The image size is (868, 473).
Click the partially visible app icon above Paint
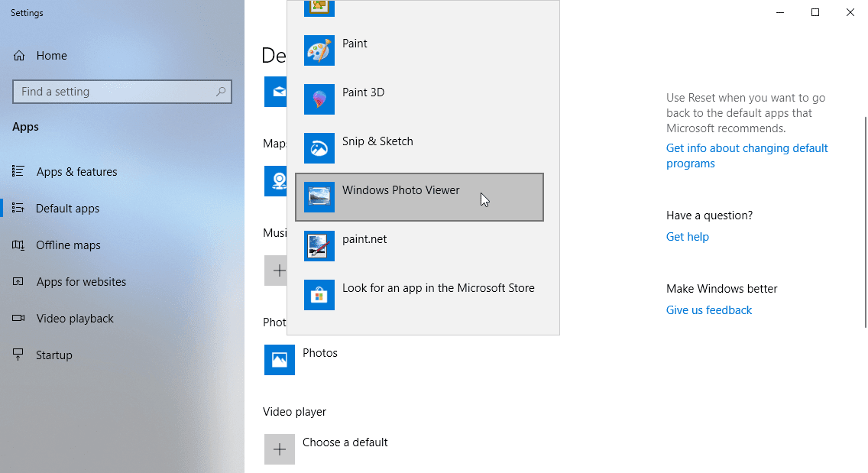[319, 8]
